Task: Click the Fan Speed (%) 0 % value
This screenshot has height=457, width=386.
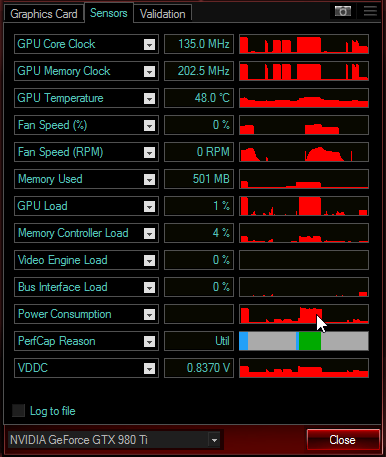Action: click(199, 125)
